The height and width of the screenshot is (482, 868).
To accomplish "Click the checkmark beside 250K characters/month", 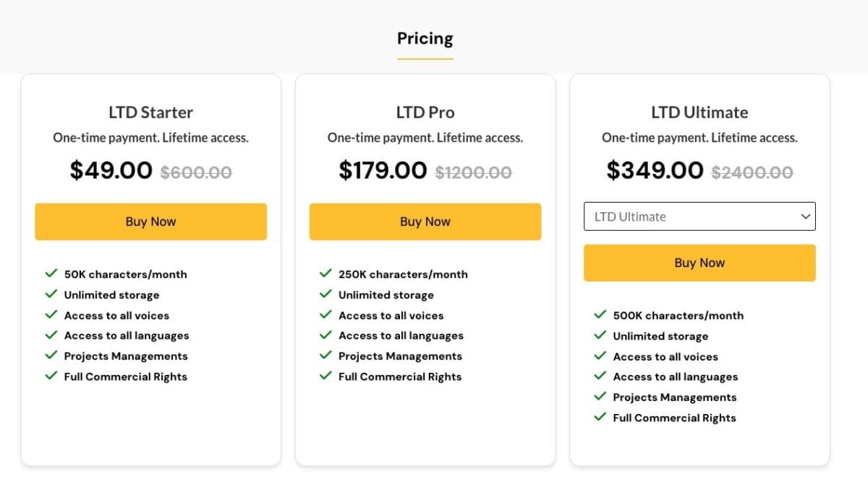I will click(x=325, y=274).
